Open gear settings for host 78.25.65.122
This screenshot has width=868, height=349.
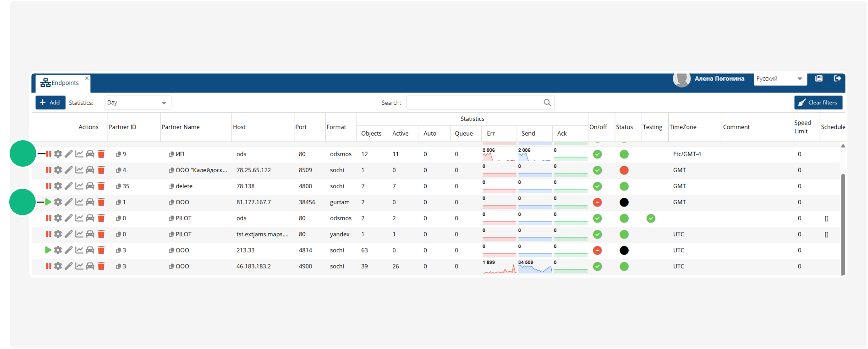[58, 170]
